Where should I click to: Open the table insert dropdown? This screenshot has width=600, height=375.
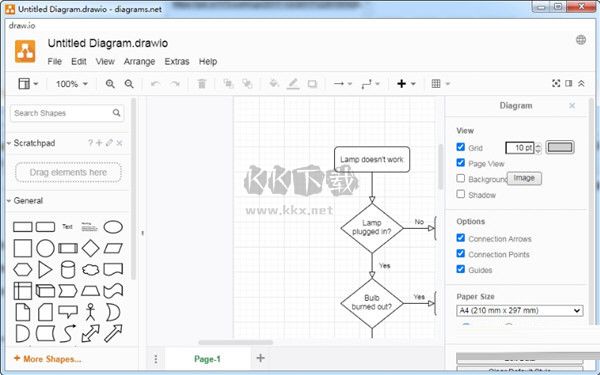440,84
